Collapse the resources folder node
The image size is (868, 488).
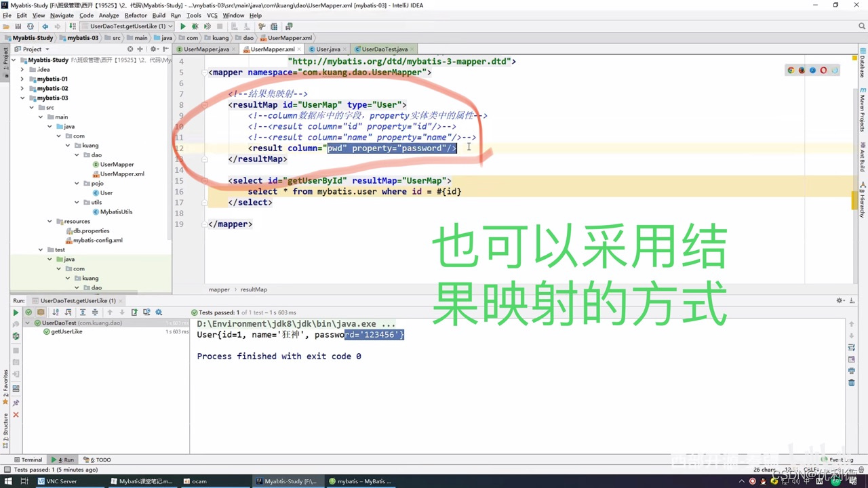click(x=50, y=221)
